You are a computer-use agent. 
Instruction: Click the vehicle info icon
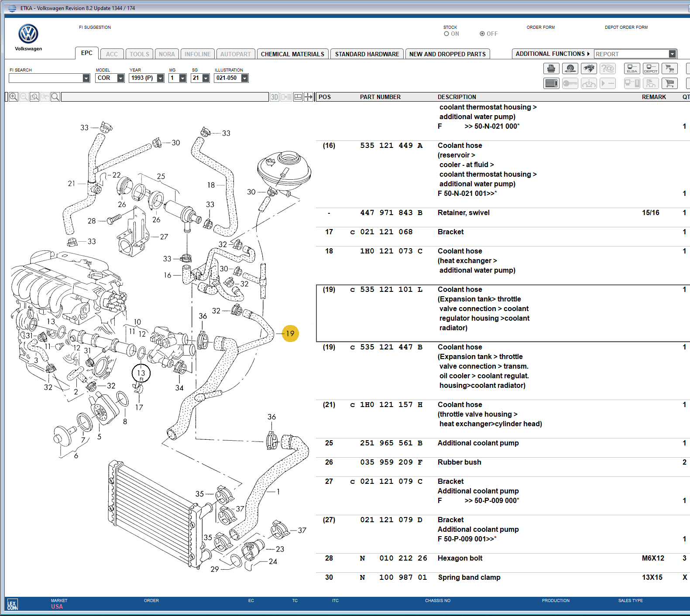click(x=589, y=83)
